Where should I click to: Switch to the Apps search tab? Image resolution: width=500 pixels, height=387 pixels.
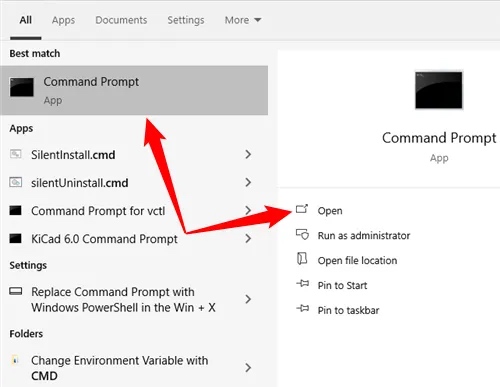(63, 20)
